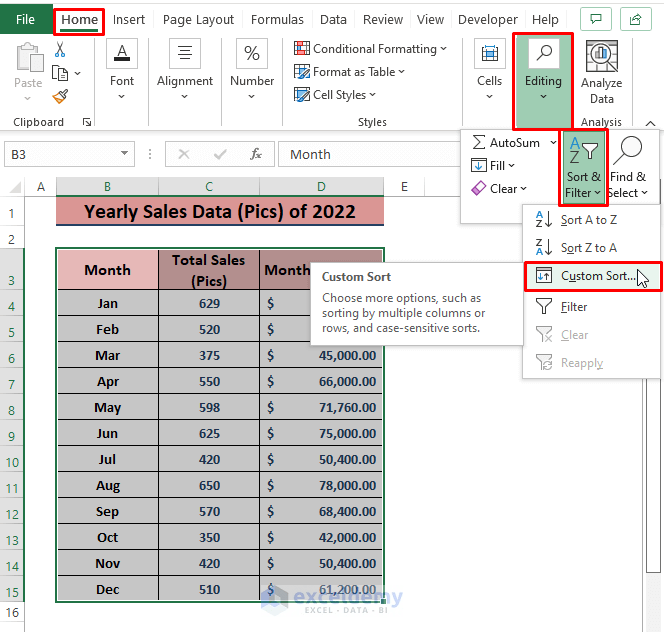Open the Find & Select dropdown
This screenshot has height=632, width=664.
pos(645,193)
